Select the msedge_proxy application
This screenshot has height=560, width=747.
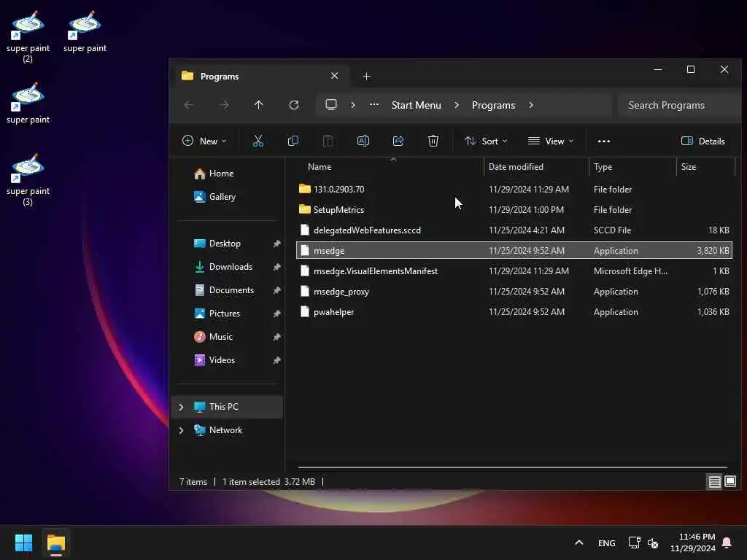click(x=514, y=292)
